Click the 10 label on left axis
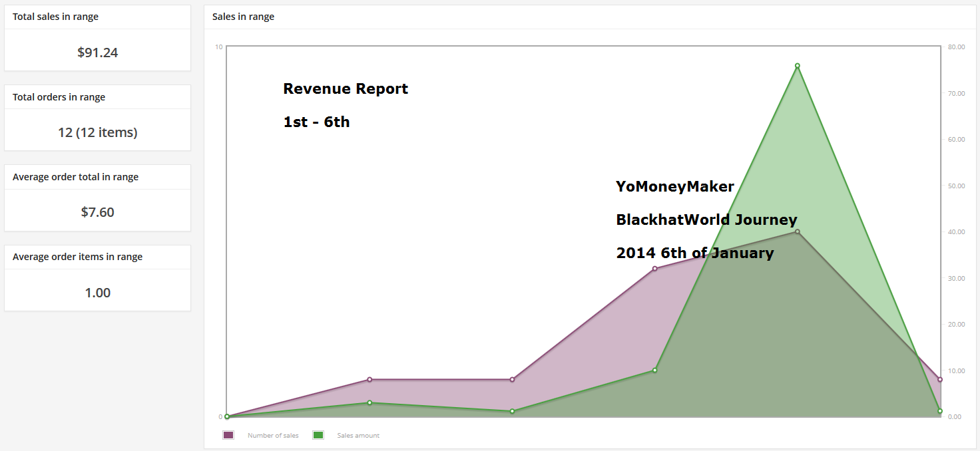The image size is (980, 451). tap(219, 47)
